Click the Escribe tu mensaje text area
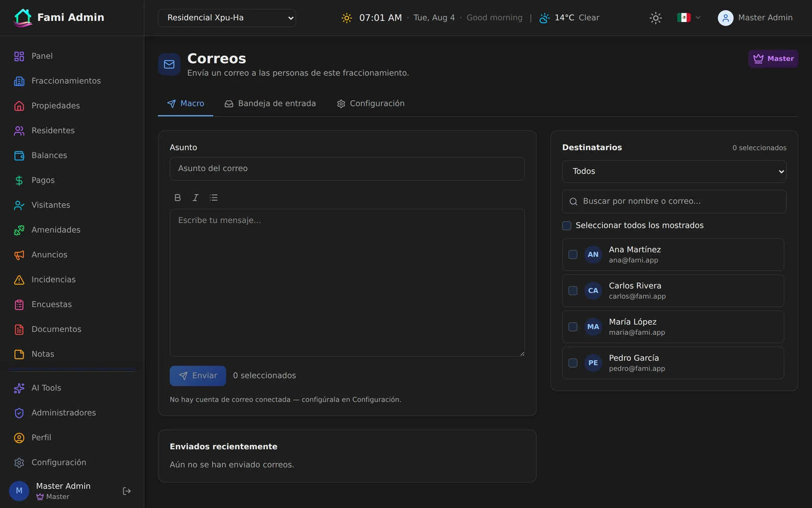The height and width of the screenshot is (508, 812). coord(347,283)
